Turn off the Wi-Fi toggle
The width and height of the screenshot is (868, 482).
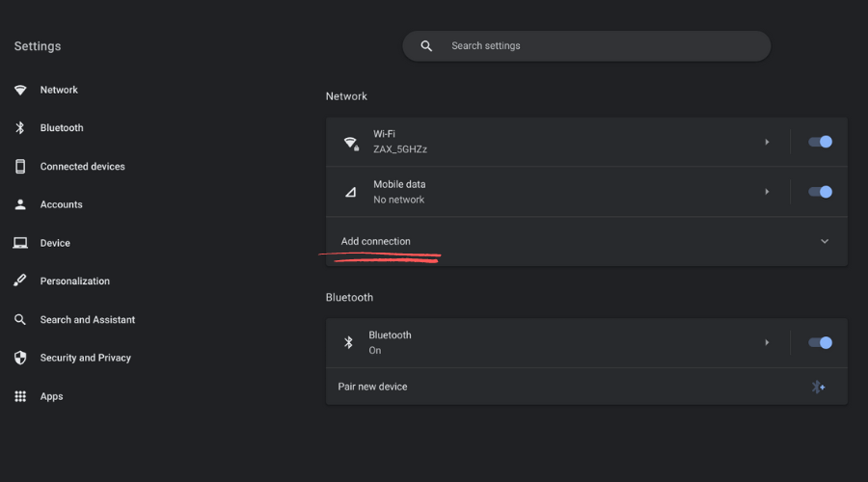pyautogui.click(x=820, y=142)
